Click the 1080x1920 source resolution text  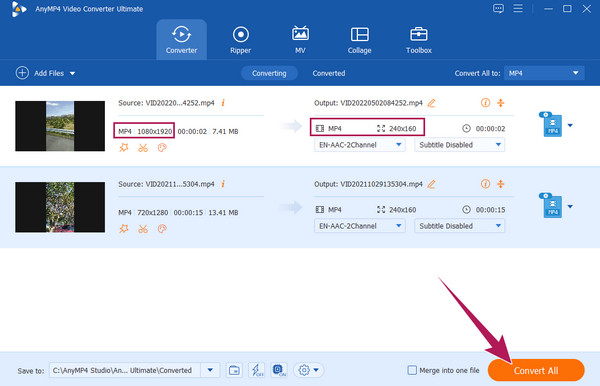pos(155,131)
